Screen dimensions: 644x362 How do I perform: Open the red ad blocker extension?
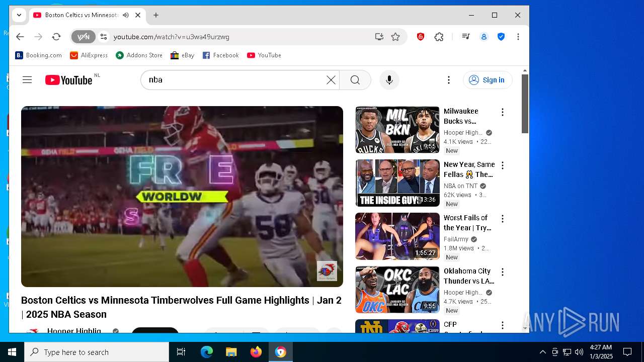click(421, 37)
